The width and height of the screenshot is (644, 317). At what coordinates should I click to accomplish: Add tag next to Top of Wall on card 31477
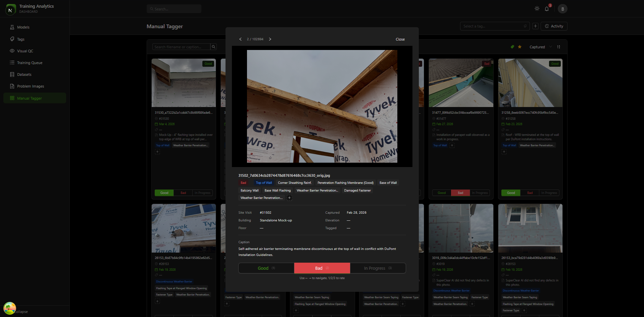pos(452,145)
